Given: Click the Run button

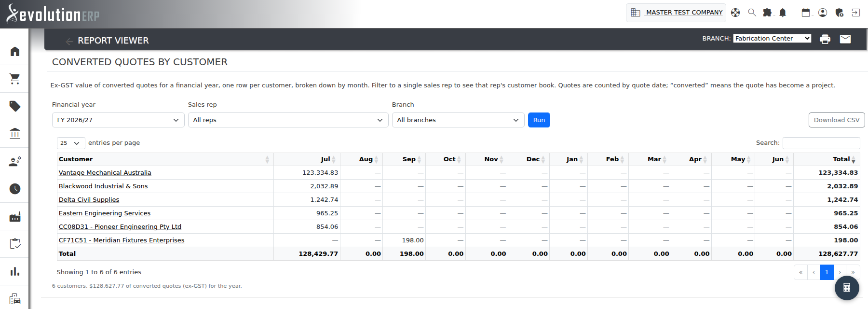Looking at the screenshot, I should pyautogui.click(x=539, y=120).
